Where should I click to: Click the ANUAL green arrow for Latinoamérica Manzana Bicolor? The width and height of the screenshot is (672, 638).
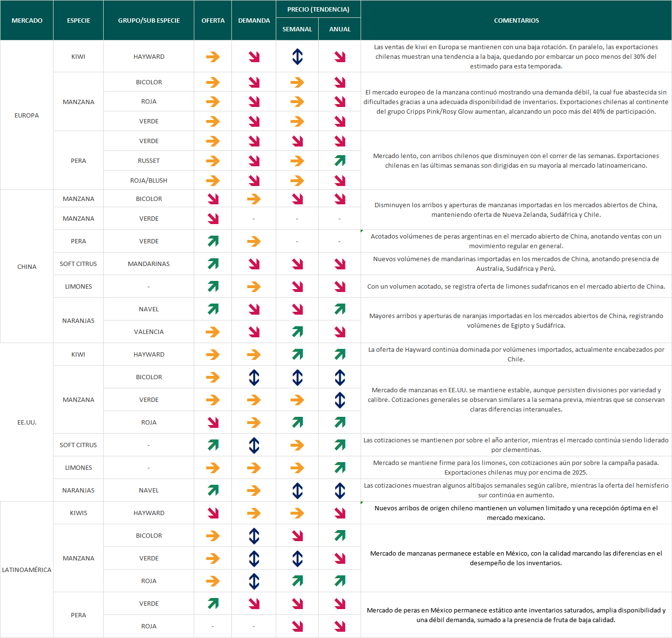pos(340,536)
